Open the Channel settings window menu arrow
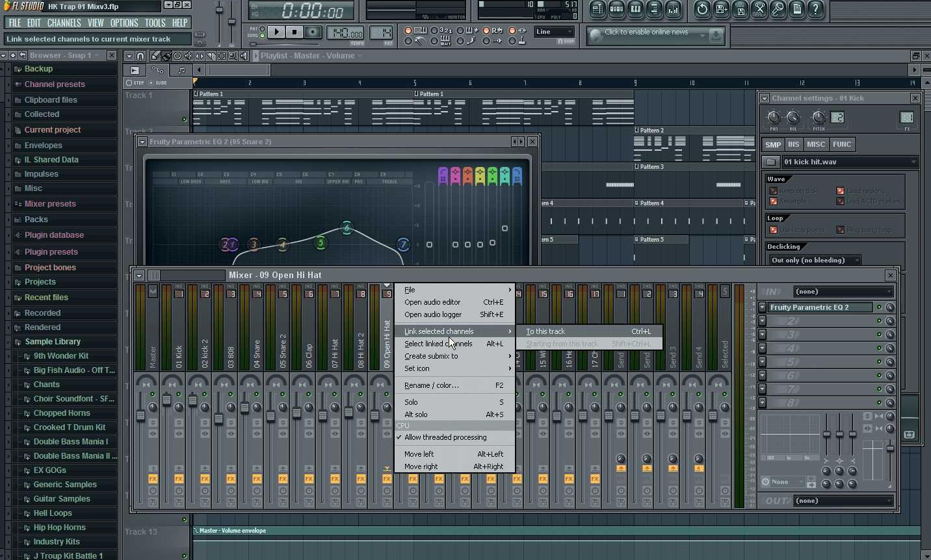Viewport: 931px width, 560px height. [x=765, y=98]
